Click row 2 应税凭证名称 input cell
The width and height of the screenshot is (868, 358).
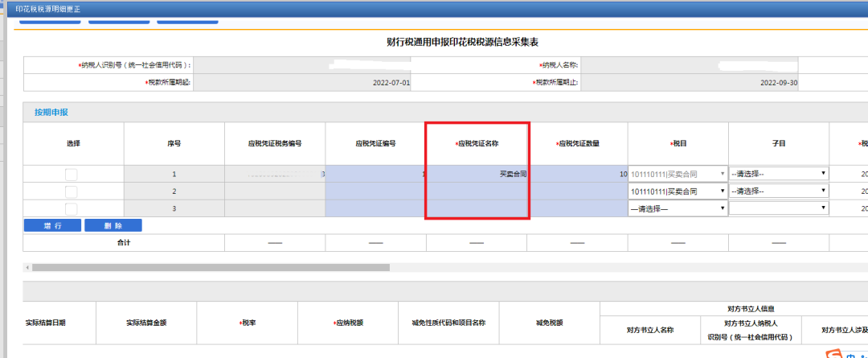click(x=477, y=191)
